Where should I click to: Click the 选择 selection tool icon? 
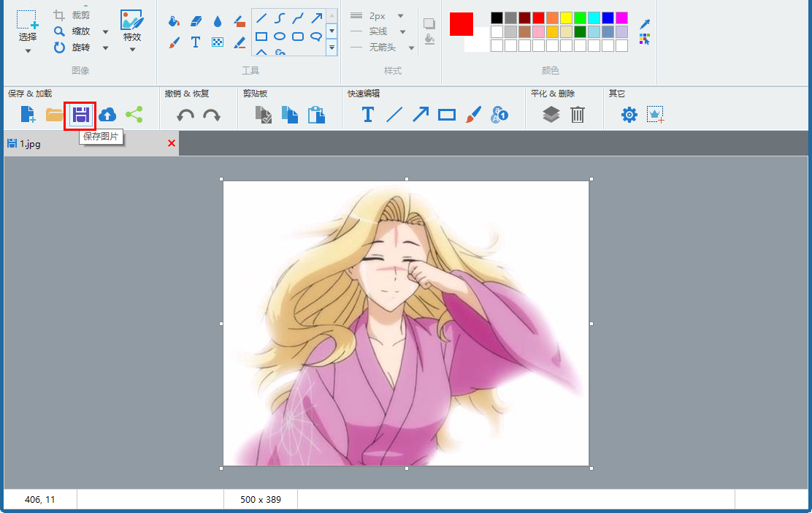[27, 20]
